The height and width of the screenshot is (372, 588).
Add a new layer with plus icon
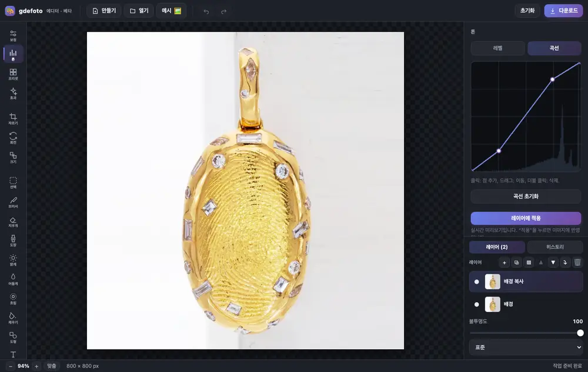505,263
